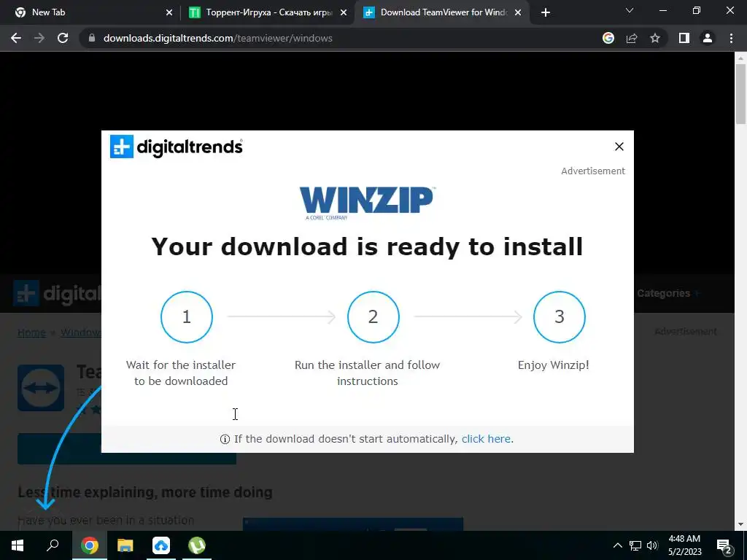This screenshot has width=747, height=560.
Task: Click the forward navigation arrow
Action: pyautogui.click(x=39, y=38)
